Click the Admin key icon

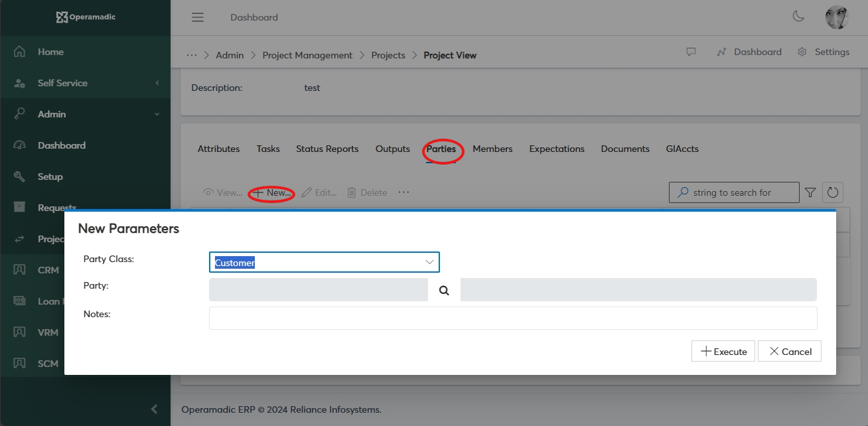[20, 114]
